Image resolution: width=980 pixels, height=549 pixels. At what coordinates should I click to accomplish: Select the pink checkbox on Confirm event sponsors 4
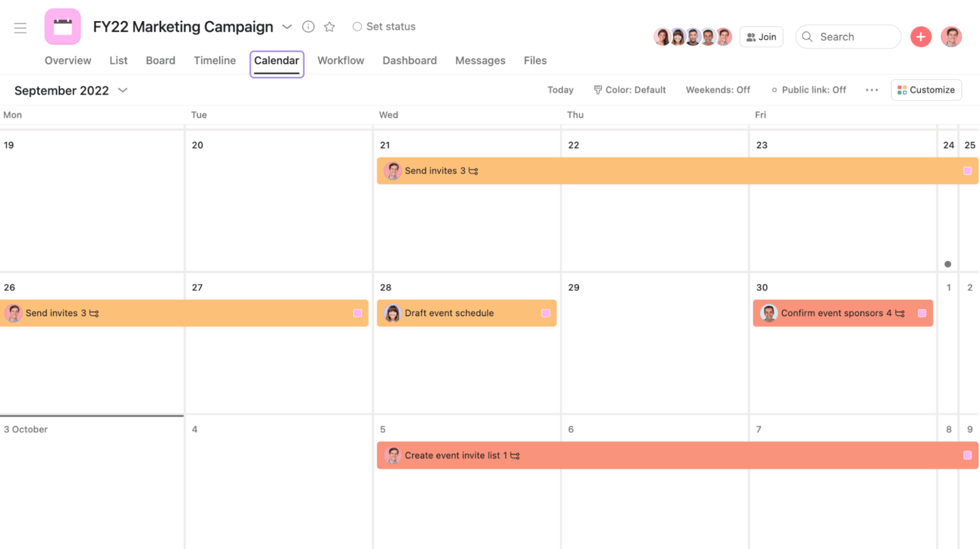[x=922, y=313]
